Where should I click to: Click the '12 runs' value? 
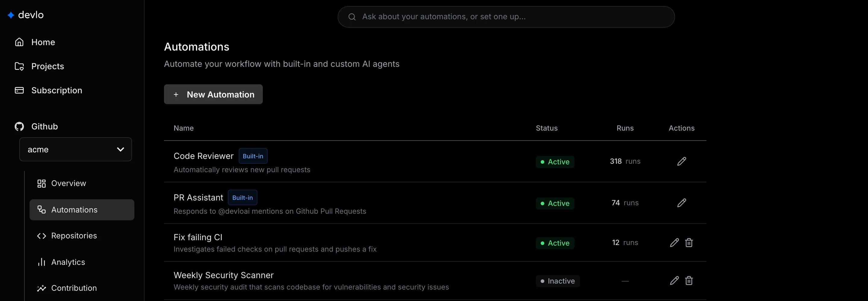coord(625,242)
